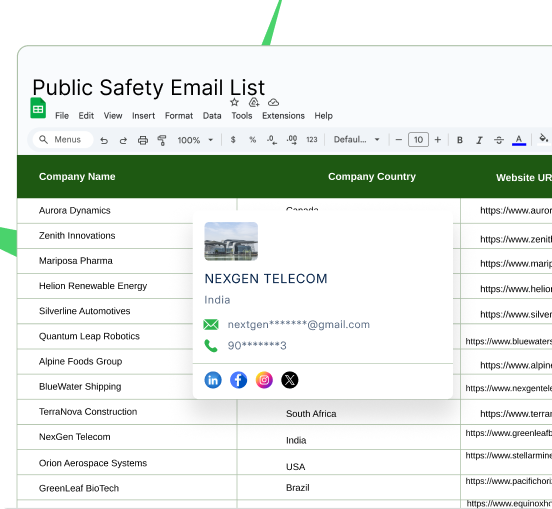This screenshot has width=552, height=509.
Task: Click the move to folder icon
Action: tap(254, 102)
